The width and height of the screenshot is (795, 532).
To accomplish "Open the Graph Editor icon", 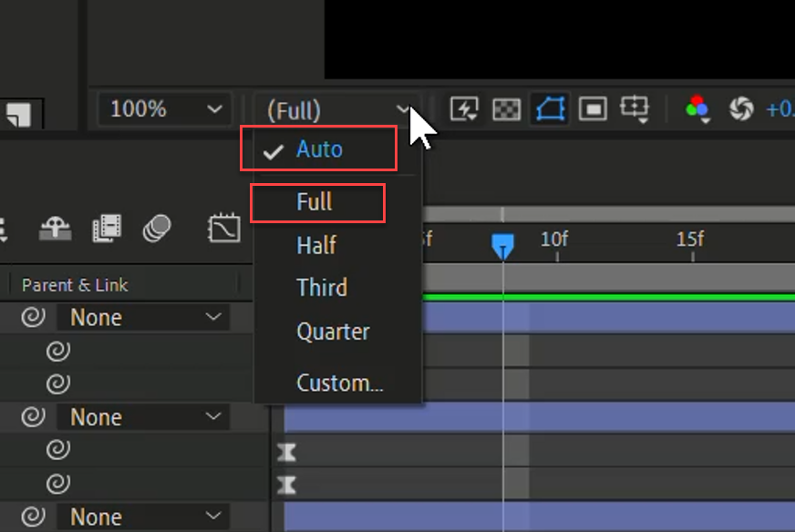I will point(223,229).
